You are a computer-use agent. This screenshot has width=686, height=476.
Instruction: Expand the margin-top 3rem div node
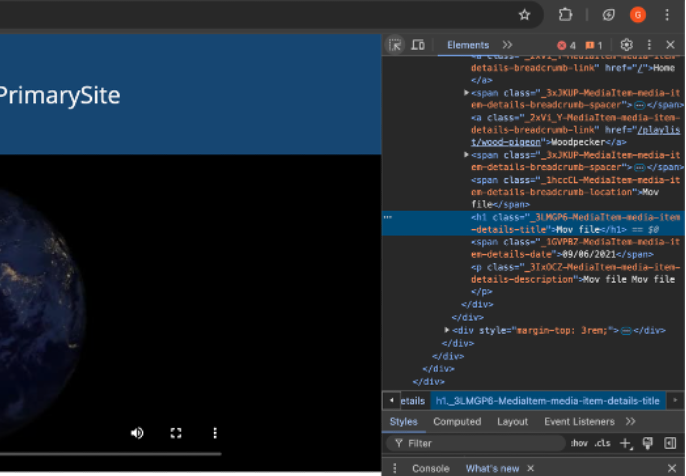[448, 330]
